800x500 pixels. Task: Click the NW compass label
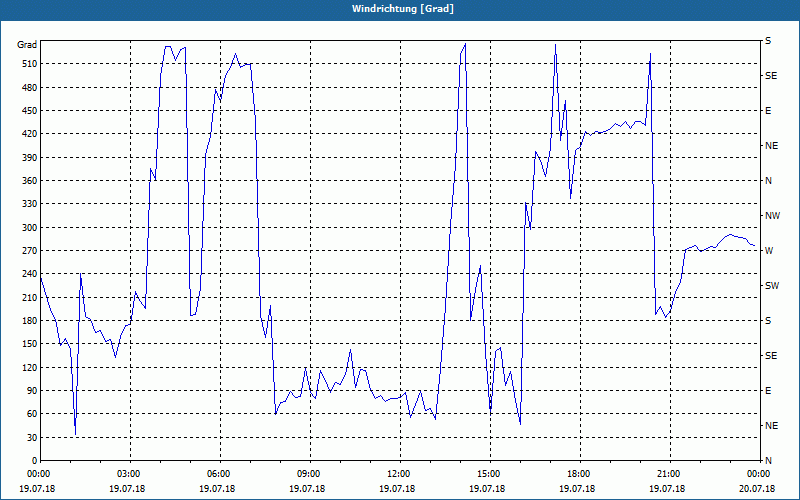click(772, 216)
